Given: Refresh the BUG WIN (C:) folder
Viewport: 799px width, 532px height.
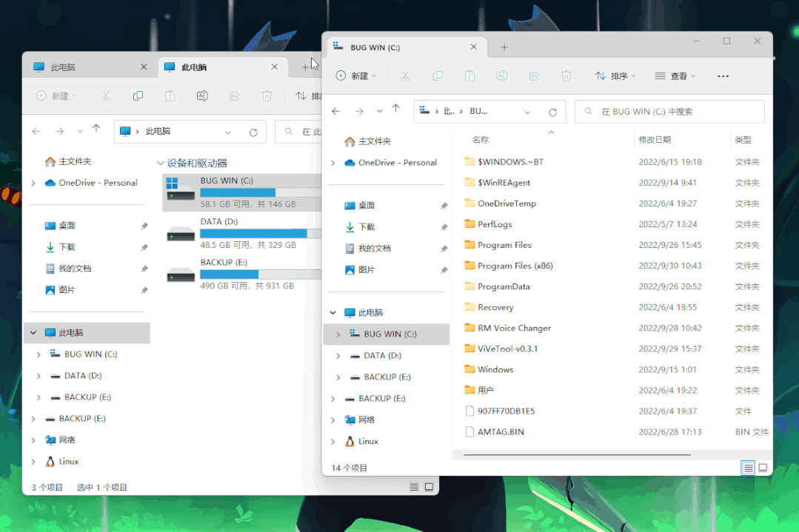Looking at the screenshot, I should [552, 111].
